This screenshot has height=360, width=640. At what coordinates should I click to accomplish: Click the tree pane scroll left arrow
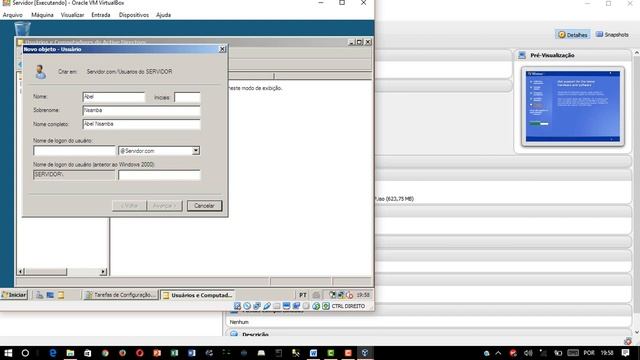click(21, 271)
